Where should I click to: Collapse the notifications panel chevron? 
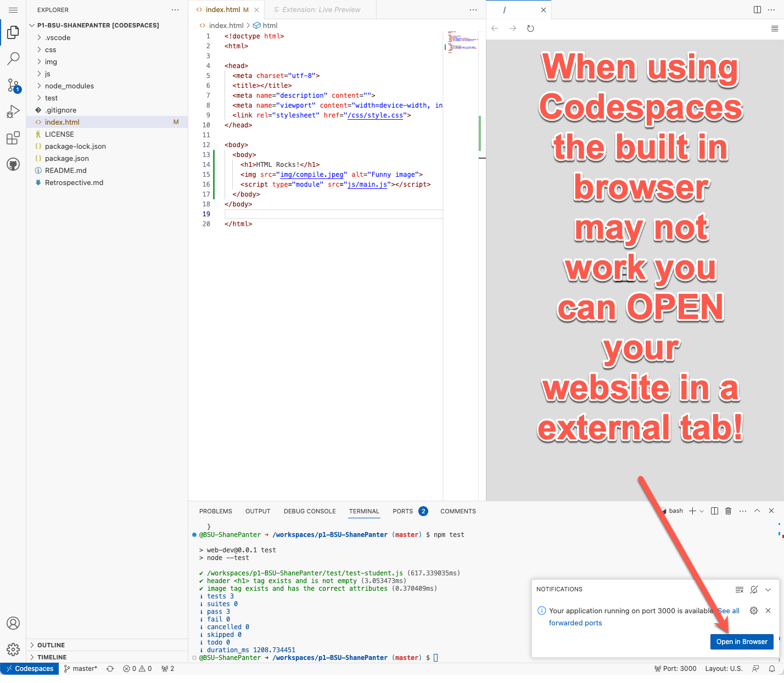[x=768, y=590]
